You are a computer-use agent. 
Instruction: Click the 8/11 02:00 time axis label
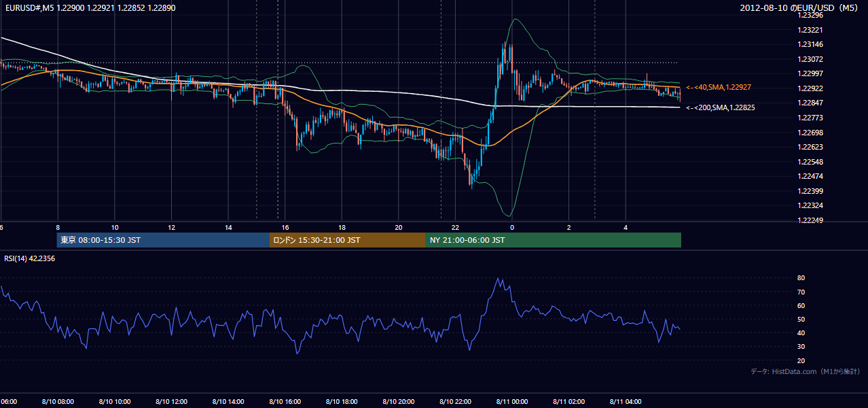coord(569,401)
